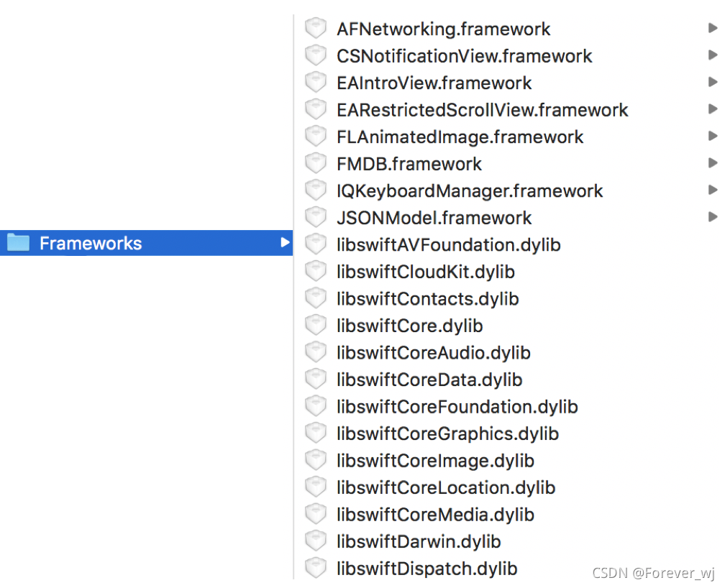Click the libswiftCoreImage.dylib icon

[x=316, y=459]
